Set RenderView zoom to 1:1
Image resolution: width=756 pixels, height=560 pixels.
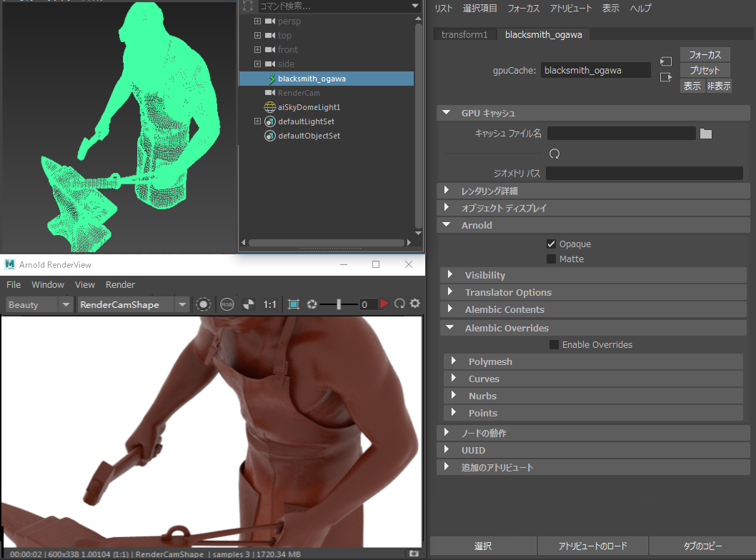pyautogui.click(x=269, y=304)
